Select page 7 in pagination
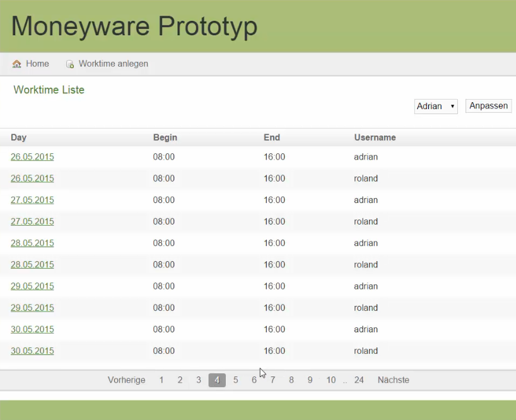The image size is (516, 420). pos(273,380)
